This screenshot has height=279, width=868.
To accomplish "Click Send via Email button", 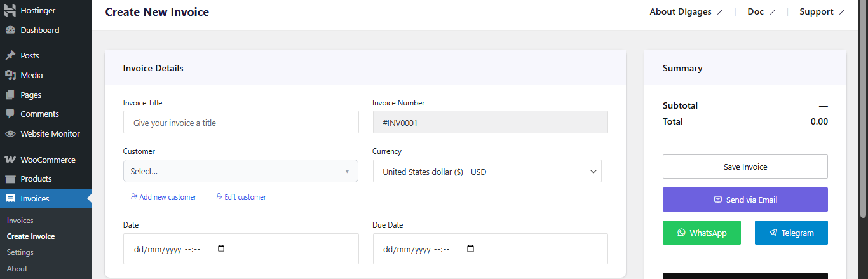I will 745,200.
